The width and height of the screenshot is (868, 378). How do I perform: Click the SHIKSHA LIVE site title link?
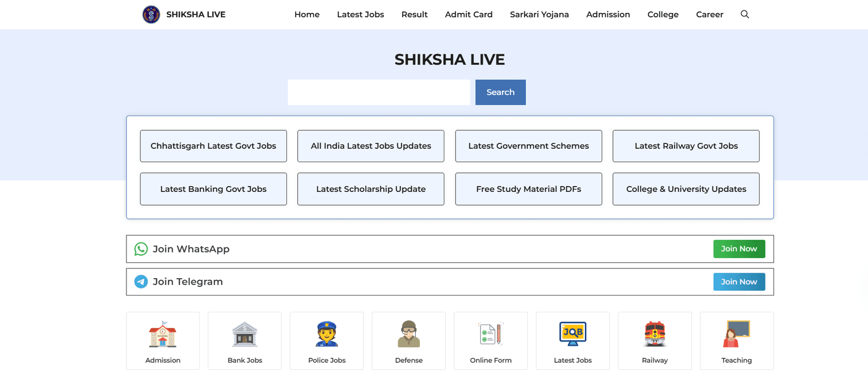point(196,15)
